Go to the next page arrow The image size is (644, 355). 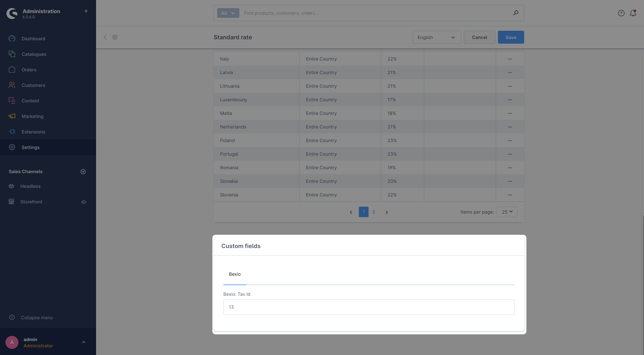pos(387,212)
